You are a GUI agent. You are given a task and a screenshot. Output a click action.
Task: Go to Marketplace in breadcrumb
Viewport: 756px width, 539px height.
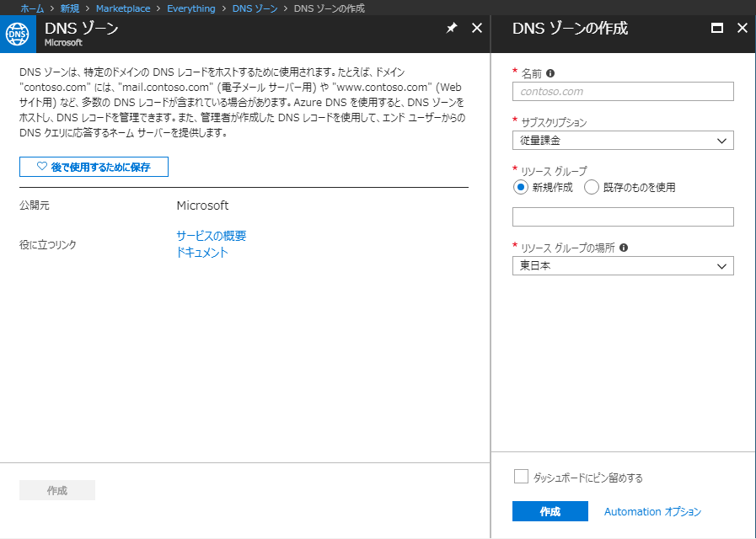(x=123, y=8)
